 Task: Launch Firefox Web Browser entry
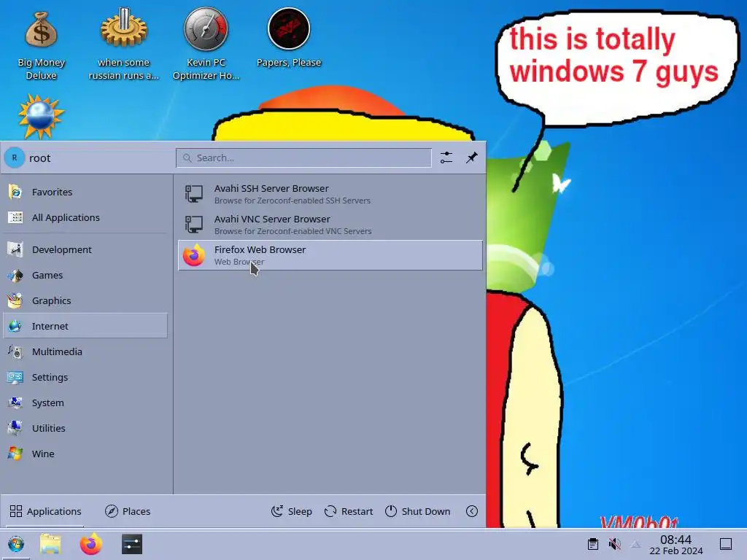(330, 255)
